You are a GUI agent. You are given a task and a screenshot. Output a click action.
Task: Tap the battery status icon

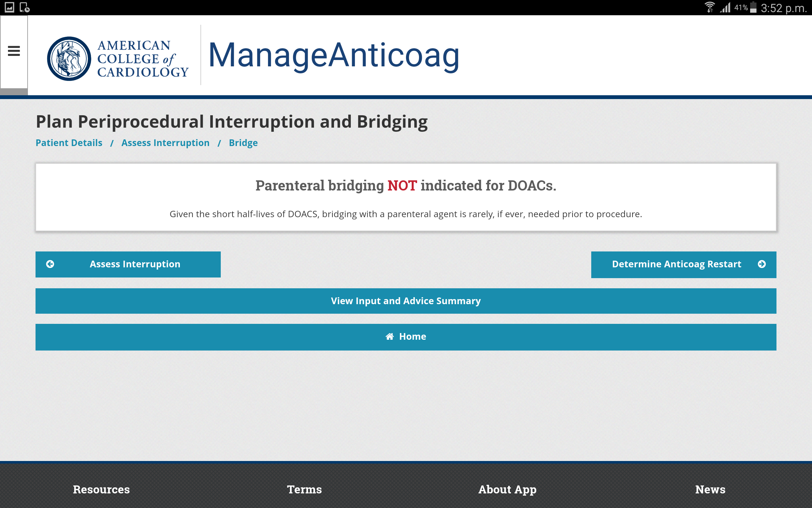point(753,7)
